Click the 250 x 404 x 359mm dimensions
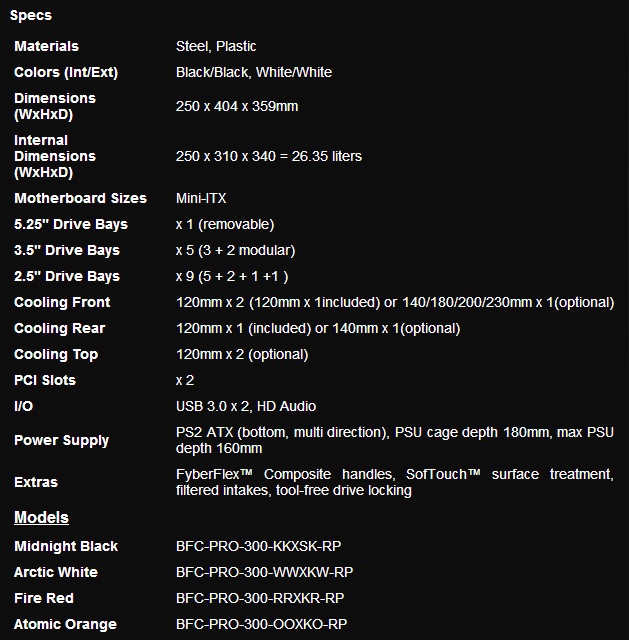This screenshot has height=640, width=629. pos(237,106)
